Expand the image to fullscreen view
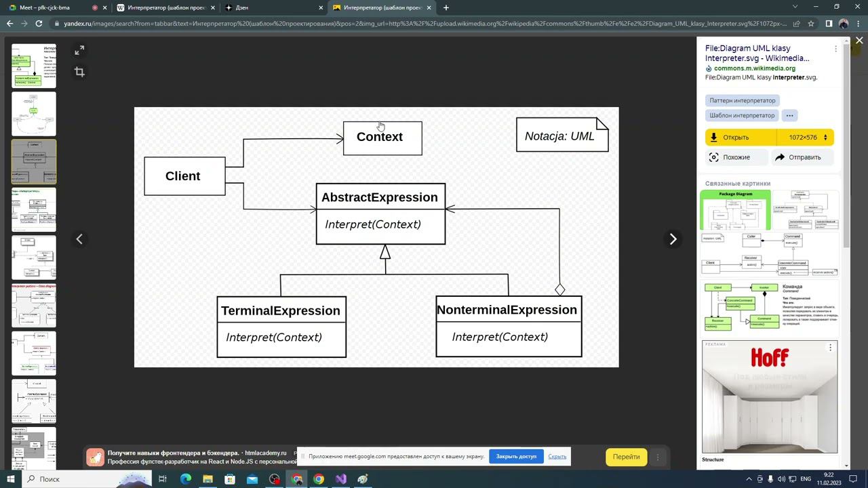The image size is (868, 488). tap(79, 51)
